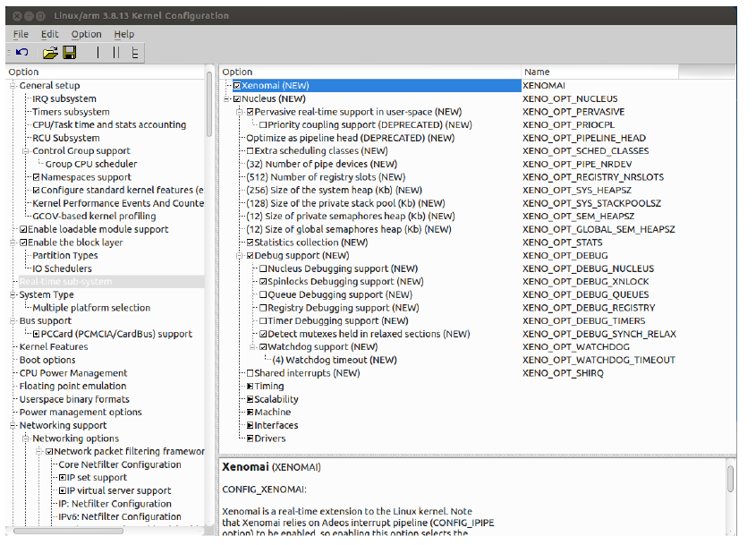Enable Priority coupling support checkbox

point(263,125)
